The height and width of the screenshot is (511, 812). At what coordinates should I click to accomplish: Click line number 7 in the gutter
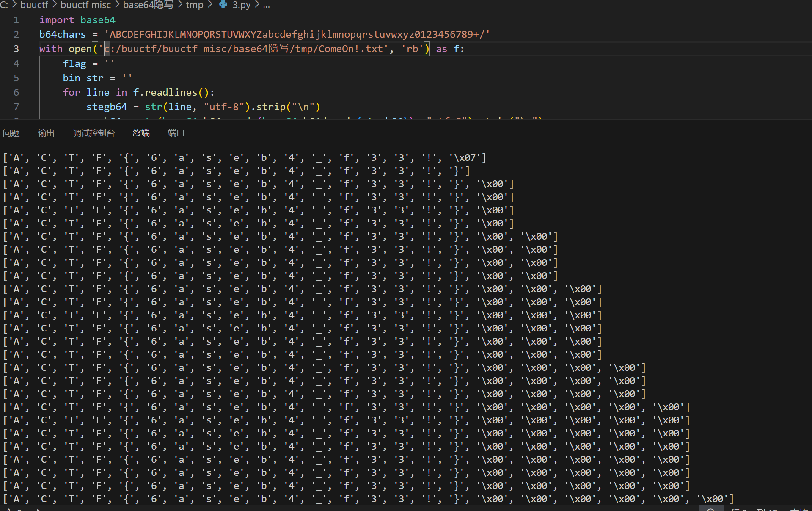click(x=16, y=107)
